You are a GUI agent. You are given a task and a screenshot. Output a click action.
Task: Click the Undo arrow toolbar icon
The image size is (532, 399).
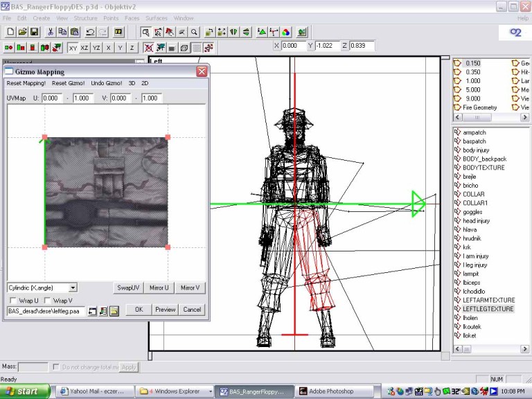[90, 32]
